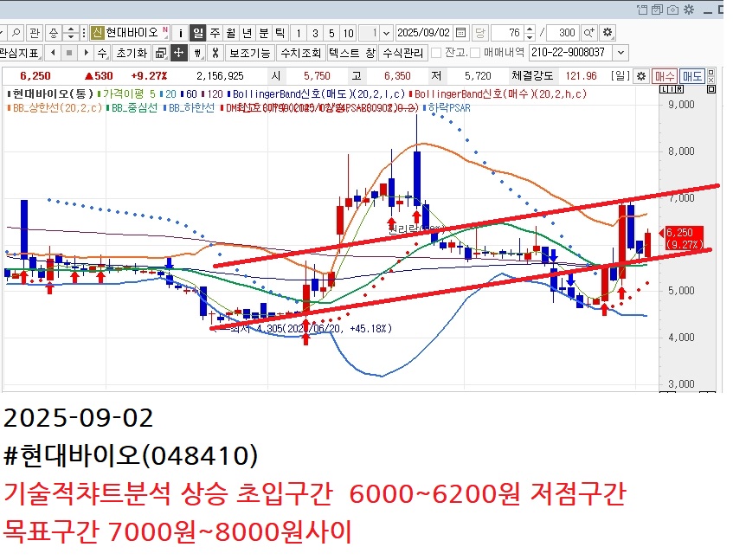Enable the 잔고 checkbox
The height and width of the screenshot is (560, 733).
(x=436, y=53)
